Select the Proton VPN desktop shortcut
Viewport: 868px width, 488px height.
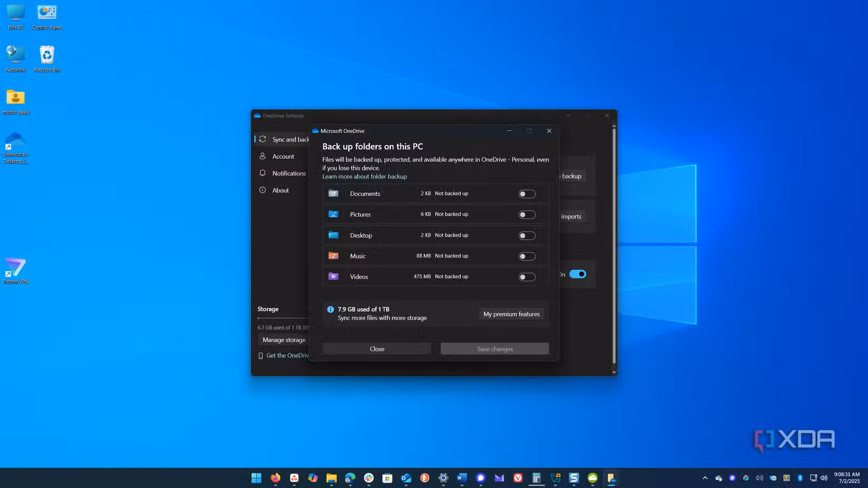[15, 271]
